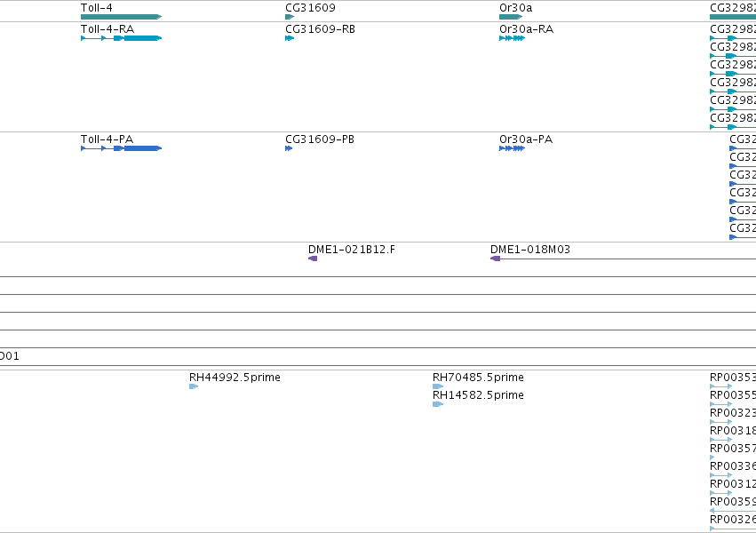Click the CG31609-RB transcript arrow glyph

(x=290, y=38)
